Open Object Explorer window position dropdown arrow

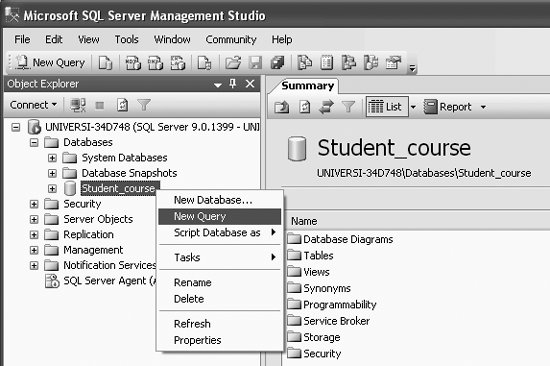point(218,85)
